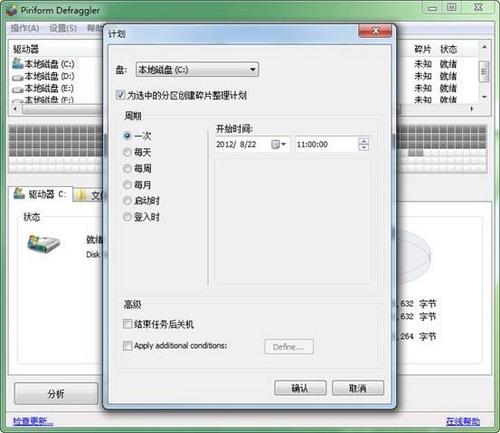Select the 登入时 radio option

click(127, 217)
